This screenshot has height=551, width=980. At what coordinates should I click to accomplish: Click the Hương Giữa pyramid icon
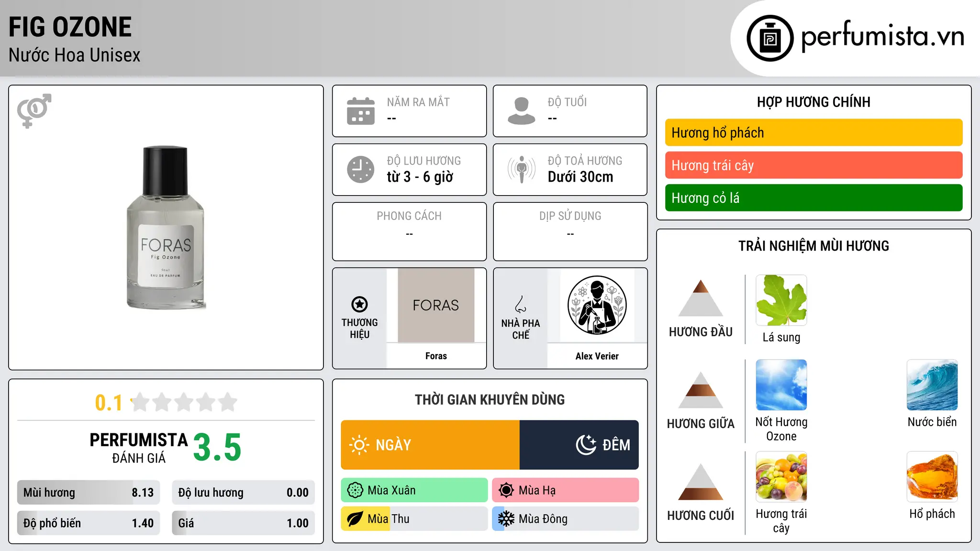pyautogui.click(x=701, y=390)
